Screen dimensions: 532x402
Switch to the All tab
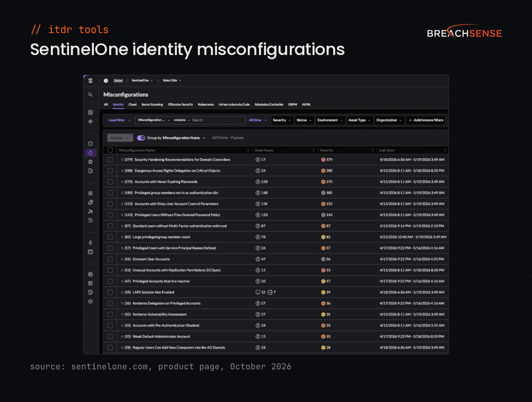pyautogui.click(x=106, y=104)
